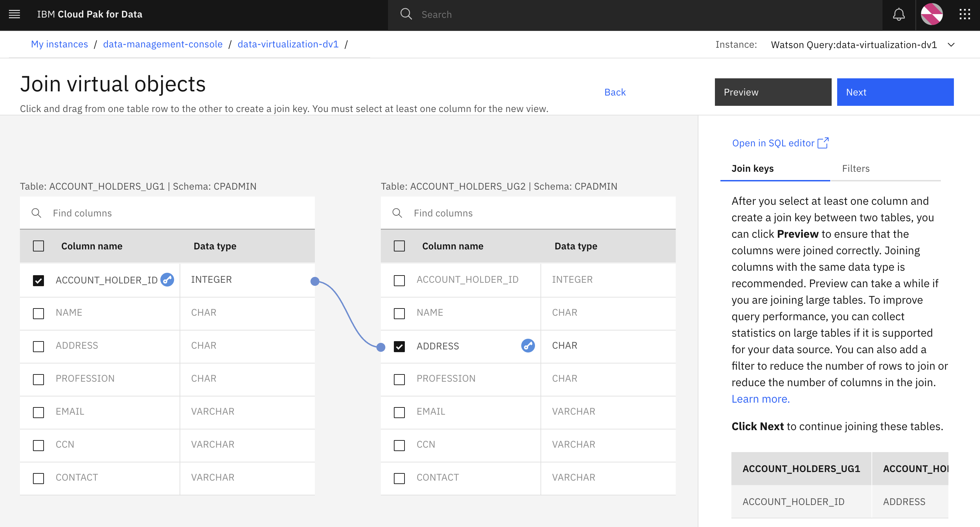Click the join key icon on ACCOUNT_HOLDER_ID
980x527 pixels.
[x=167, y=280]
